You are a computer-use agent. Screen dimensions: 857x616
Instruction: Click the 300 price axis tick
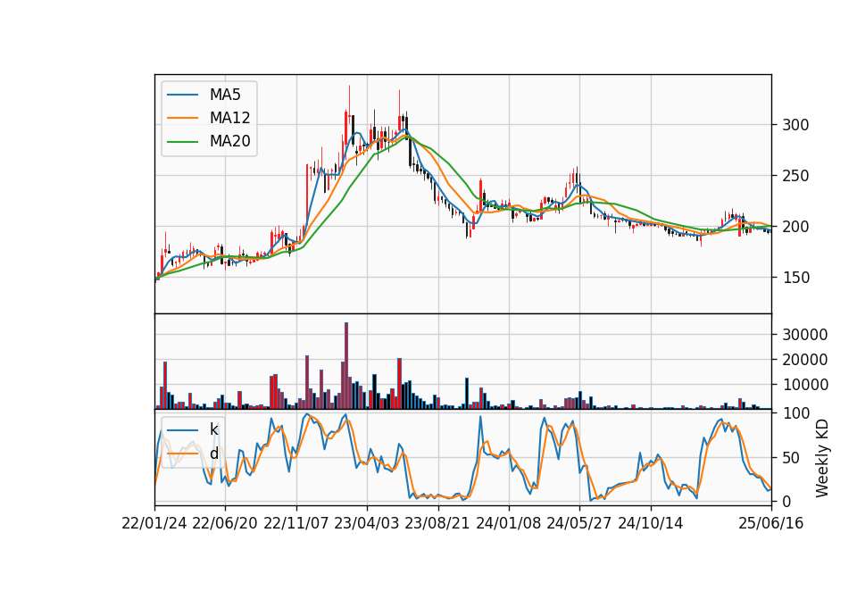click(x=795, y=125)
